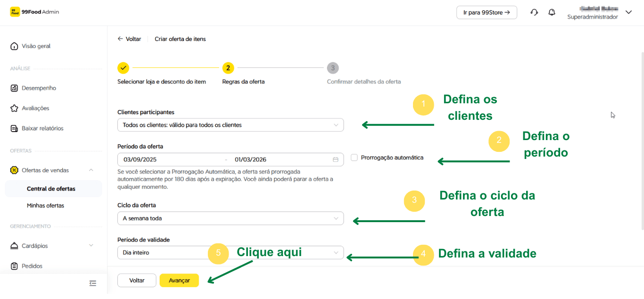This screenshot has height=299, width=644.
Task: Open Baixar relatórios in sidebar
Action: pyautogui.click(x=42, y=128)
